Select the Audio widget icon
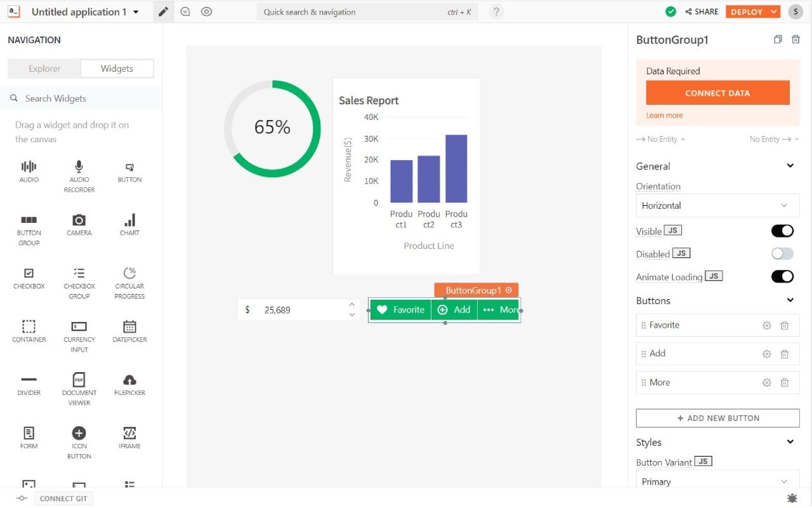The image size is (812, 508). 29,168
